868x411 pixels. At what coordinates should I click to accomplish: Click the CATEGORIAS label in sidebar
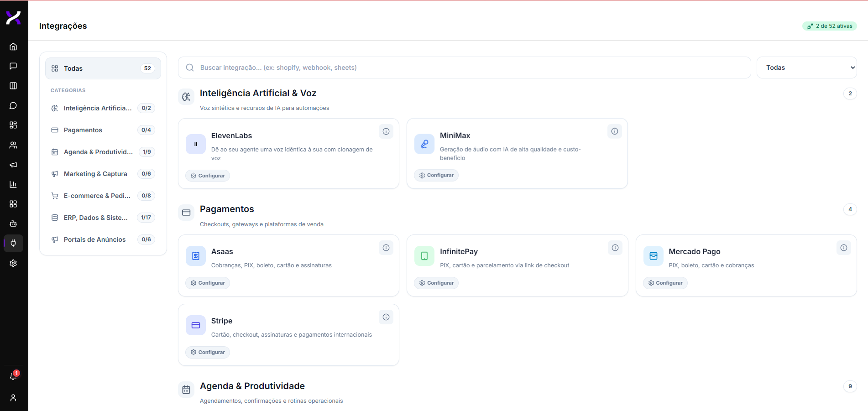pyautogui.click(x=68, y=90)
